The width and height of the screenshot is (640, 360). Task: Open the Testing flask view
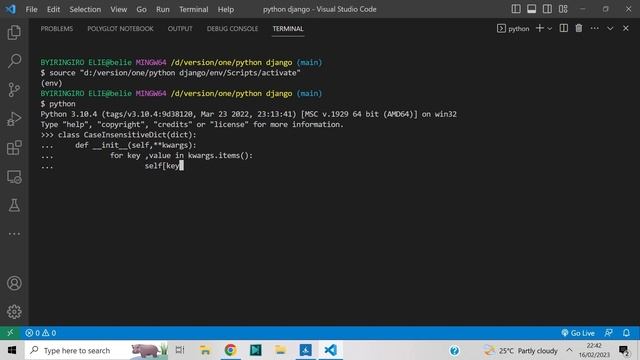click(x=14, y=205)
